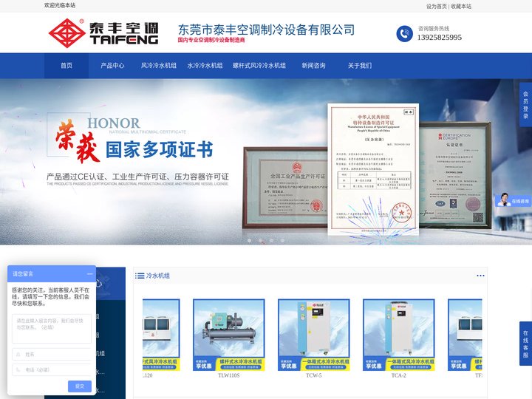532x399 pixels.
Task: Click the 收藏本站 link
Action: (x=461, y=6)
